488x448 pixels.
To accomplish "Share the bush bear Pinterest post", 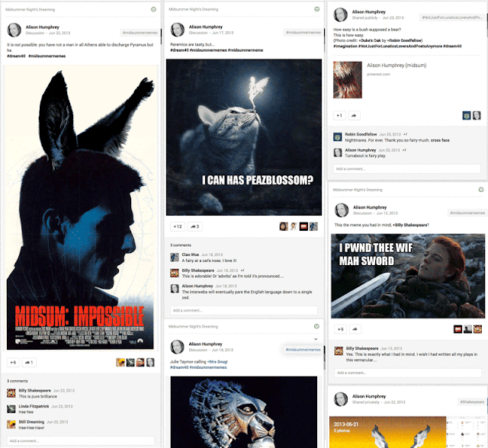I will pyautogui.click(x=354, y=115).
